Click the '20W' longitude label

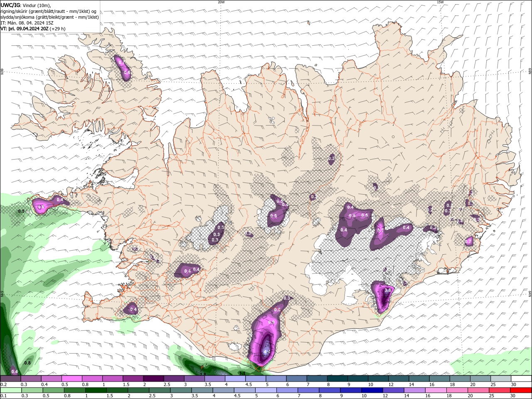221,2
